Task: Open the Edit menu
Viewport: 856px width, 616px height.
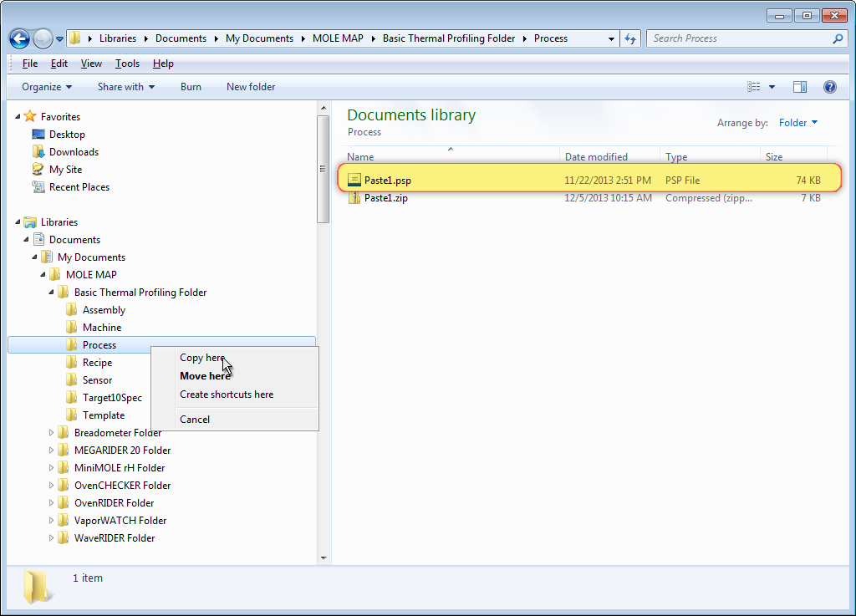Action: (59, 64)
